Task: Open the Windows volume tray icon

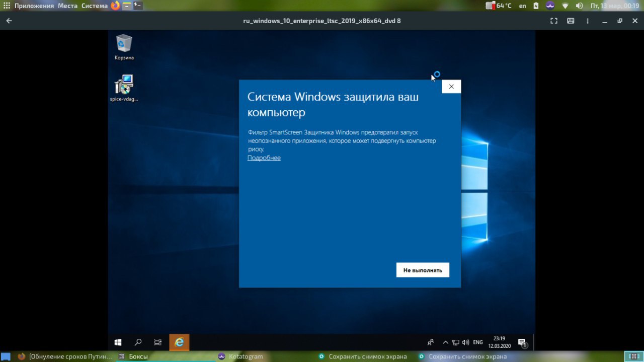Action: click(x=465, y=342)
